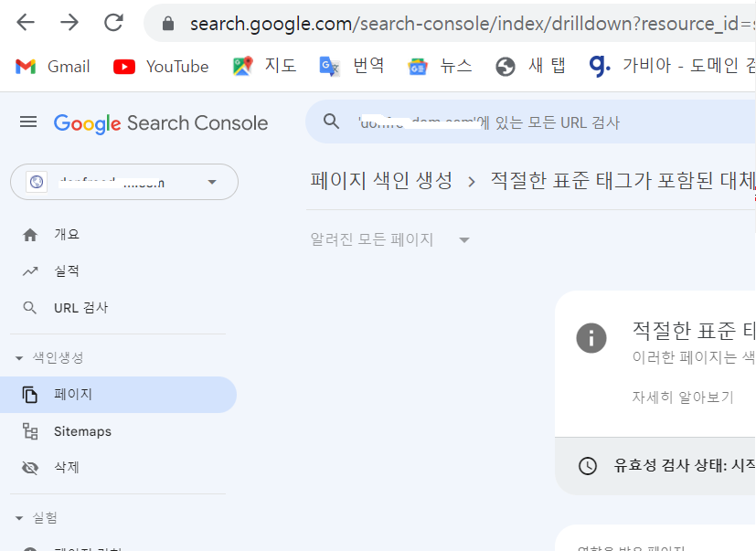Open the 알려진 모든 페이지 filter dropdown
Viewport: 756px width, 551px height.
389,239
